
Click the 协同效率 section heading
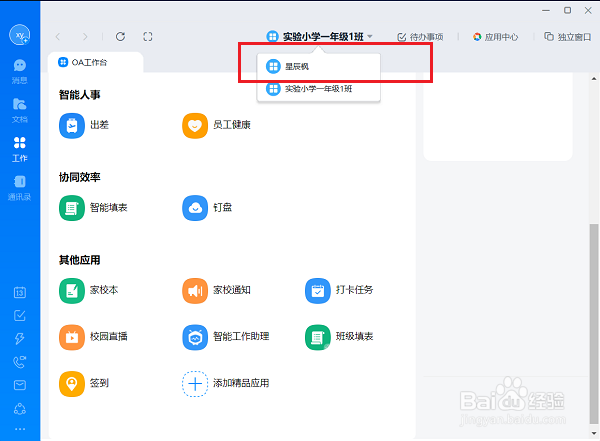[x=80, y=177]
